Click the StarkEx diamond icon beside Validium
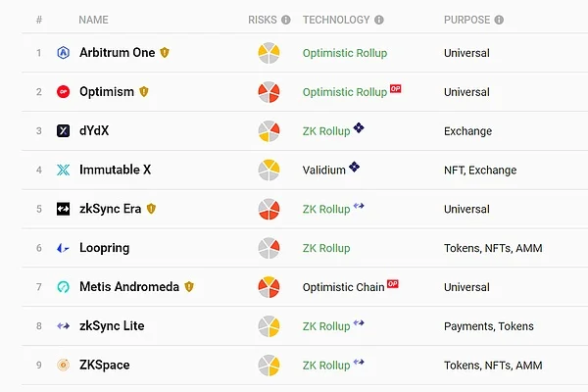The height and width of the screenshot is (392, 588). [355, 168]
